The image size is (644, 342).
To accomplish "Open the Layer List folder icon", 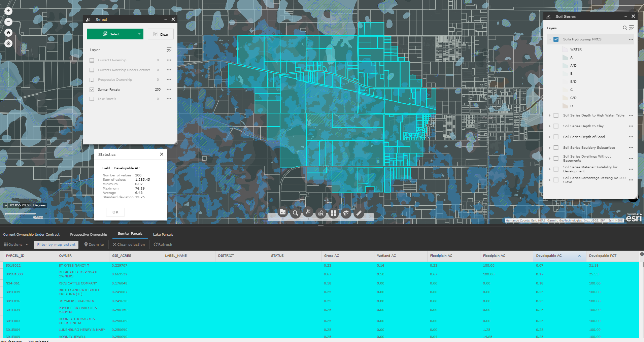I will click(282, 213).
